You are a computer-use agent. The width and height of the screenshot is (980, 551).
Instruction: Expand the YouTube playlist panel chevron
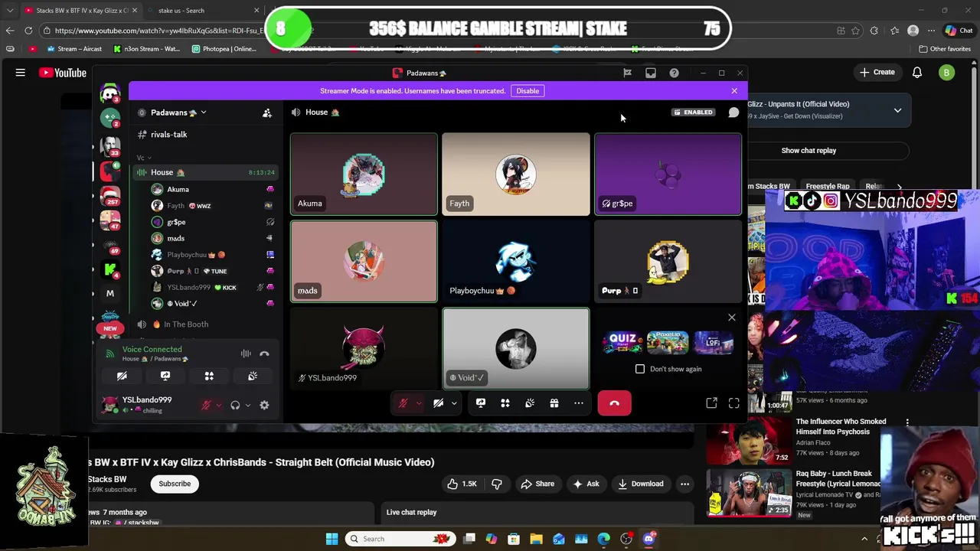(897, 110)
